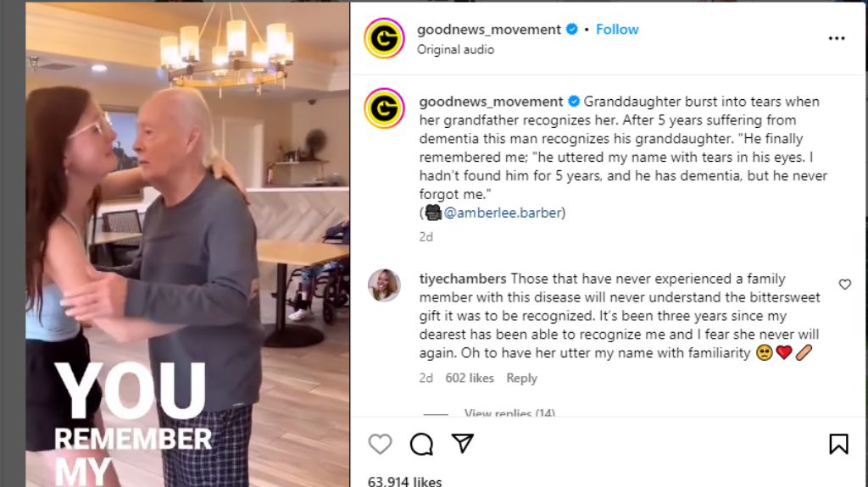Save post with the bookmark icon
This screenshot has height=487, width=868.
[838, 444]
